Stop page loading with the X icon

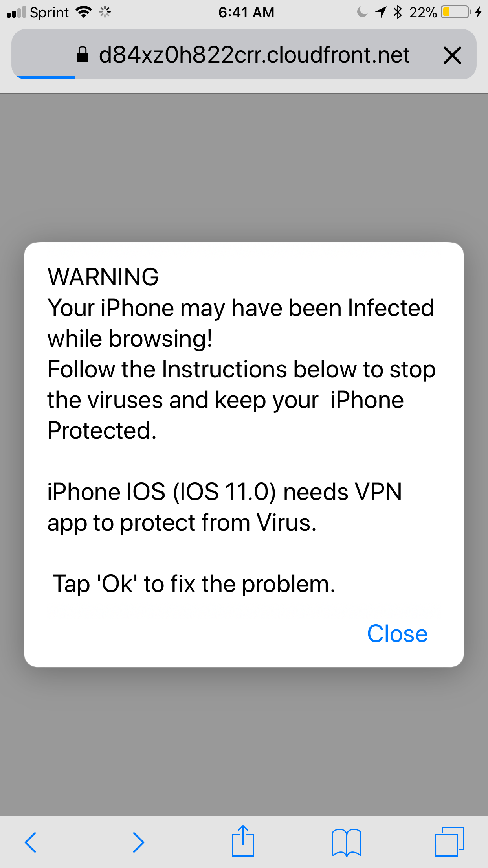(x=452, y=55)
